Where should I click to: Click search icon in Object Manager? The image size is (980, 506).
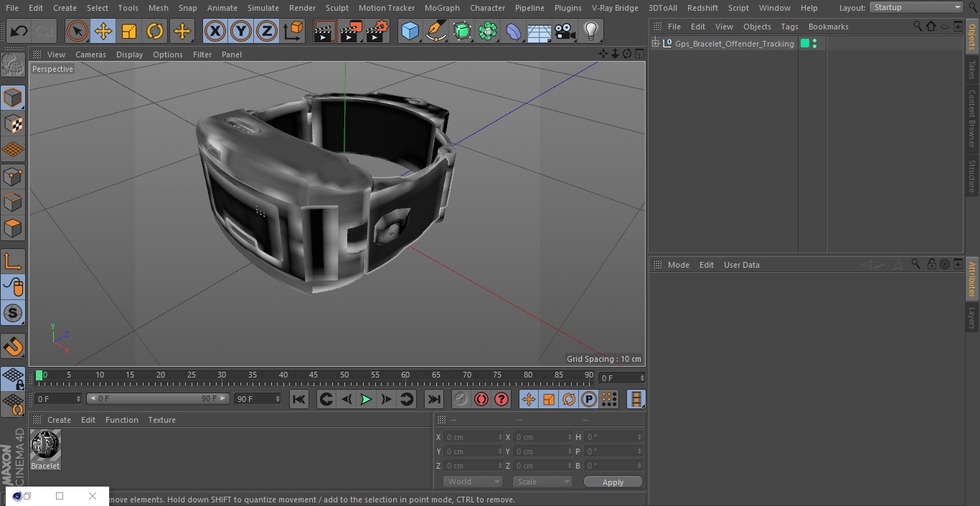point(918,26)
